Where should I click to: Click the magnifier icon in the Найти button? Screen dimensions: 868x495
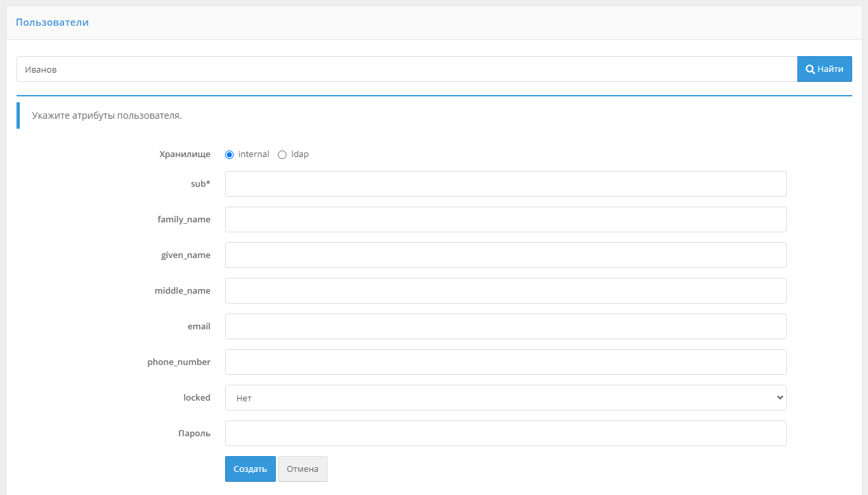(x=810, y=69)
